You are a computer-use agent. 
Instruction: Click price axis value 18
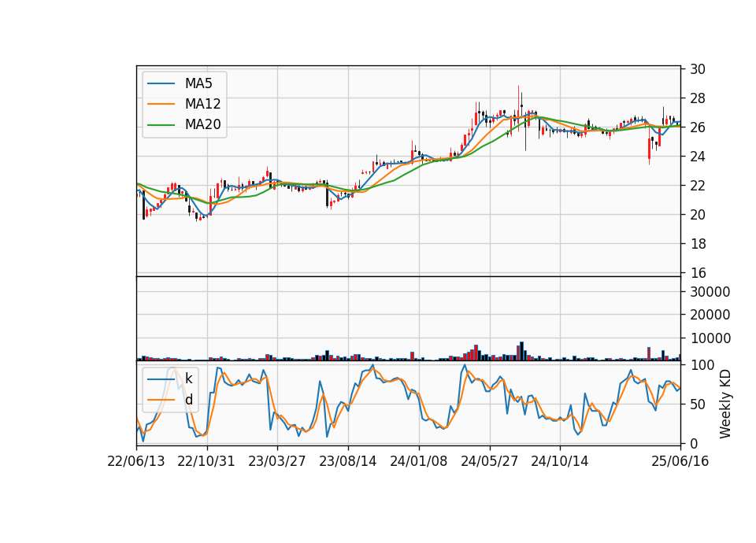[x=697, y=244]
